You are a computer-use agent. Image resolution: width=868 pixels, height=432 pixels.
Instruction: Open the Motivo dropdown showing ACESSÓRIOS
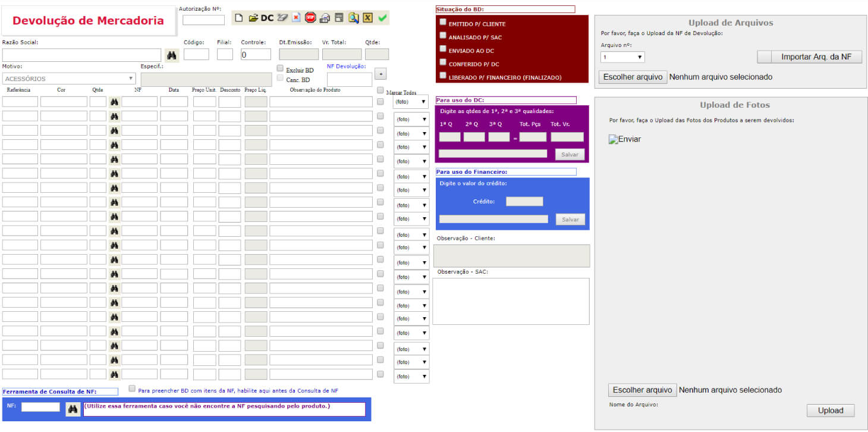point(69,79)
